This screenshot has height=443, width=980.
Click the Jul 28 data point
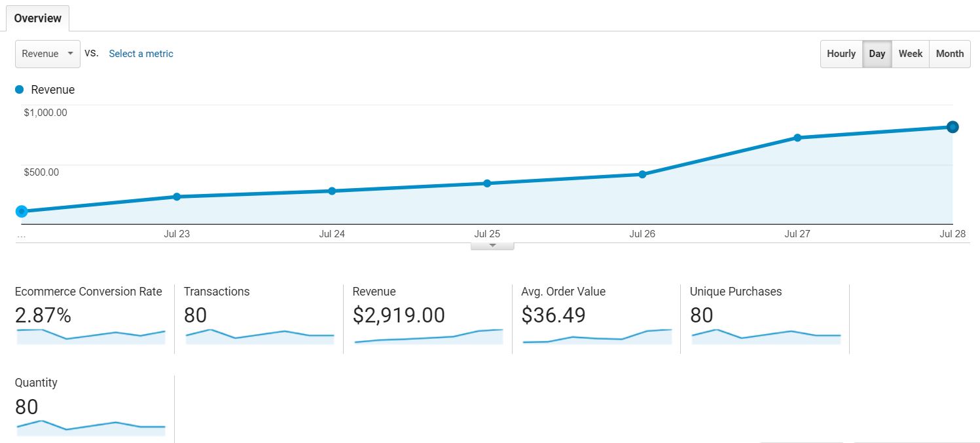(953, 127)
